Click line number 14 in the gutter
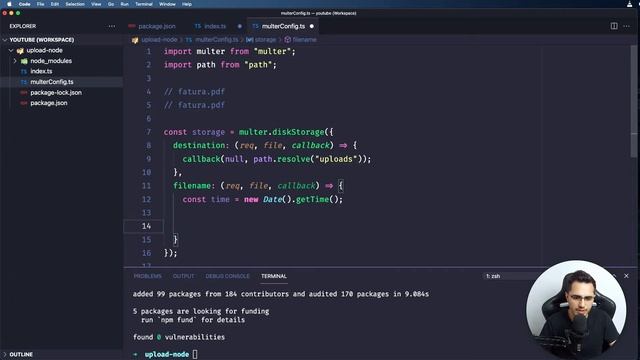640x360 pixels. pyautogui.click(x=146, y=226)
